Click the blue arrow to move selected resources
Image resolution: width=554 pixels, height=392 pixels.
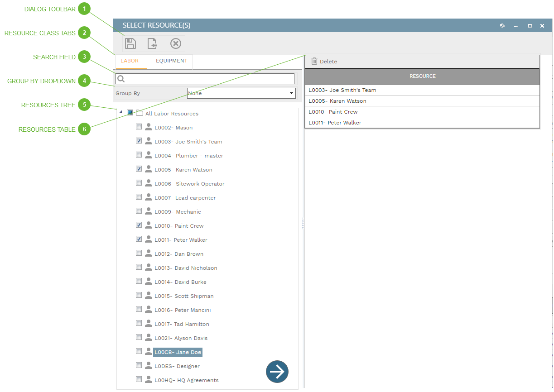pyautogui.click(x=277, y=371)
